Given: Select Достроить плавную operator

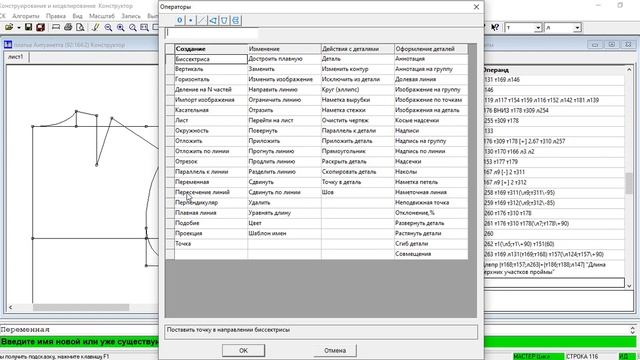Looking at the screenshot, I should click(284, 59).
